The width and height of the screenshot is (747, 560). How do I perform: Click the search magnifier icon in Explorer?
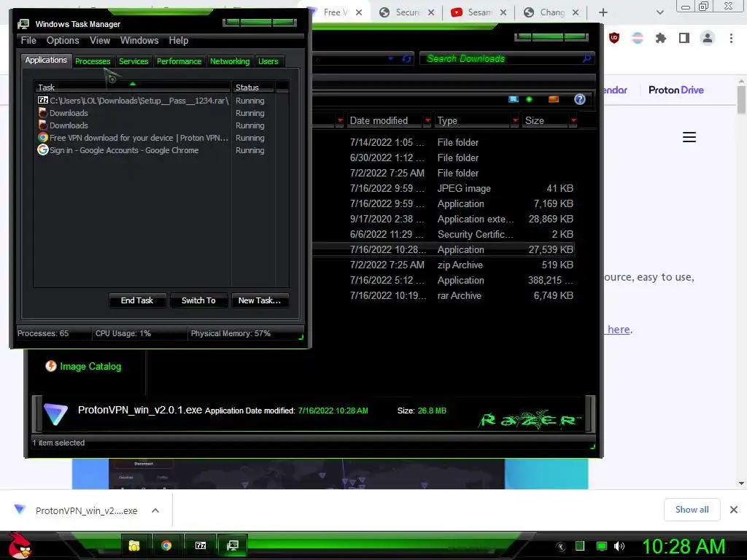tap(587, 58)
